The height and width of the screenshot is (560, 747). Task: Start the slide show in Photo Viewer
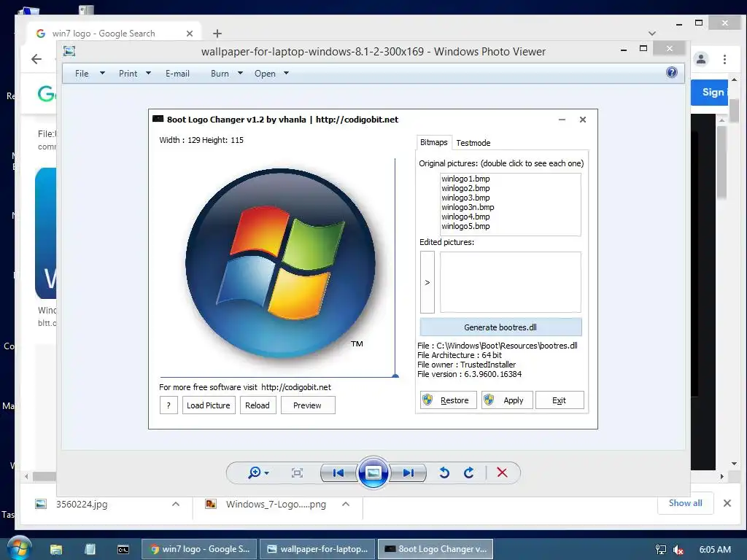coord(373,472)
